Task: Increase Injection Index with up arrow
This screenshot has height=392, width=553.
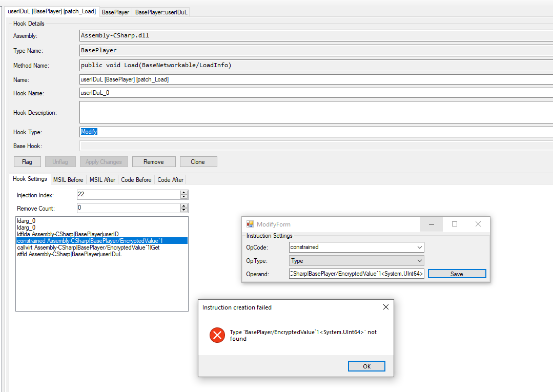Action: [185, 192]
